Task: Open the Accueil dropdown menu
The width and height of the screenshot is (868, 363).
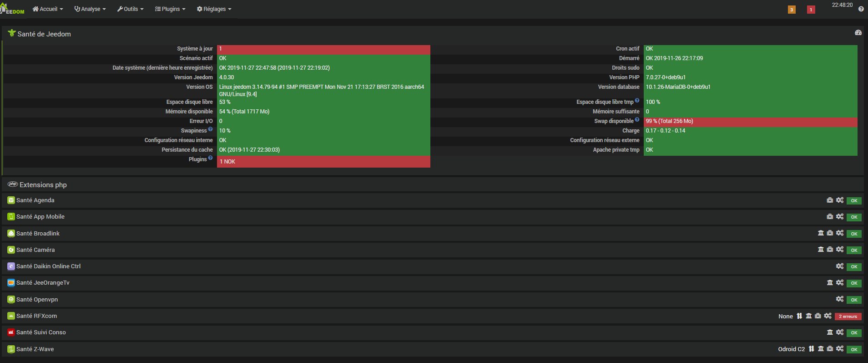Action: (x=48, y=9)
